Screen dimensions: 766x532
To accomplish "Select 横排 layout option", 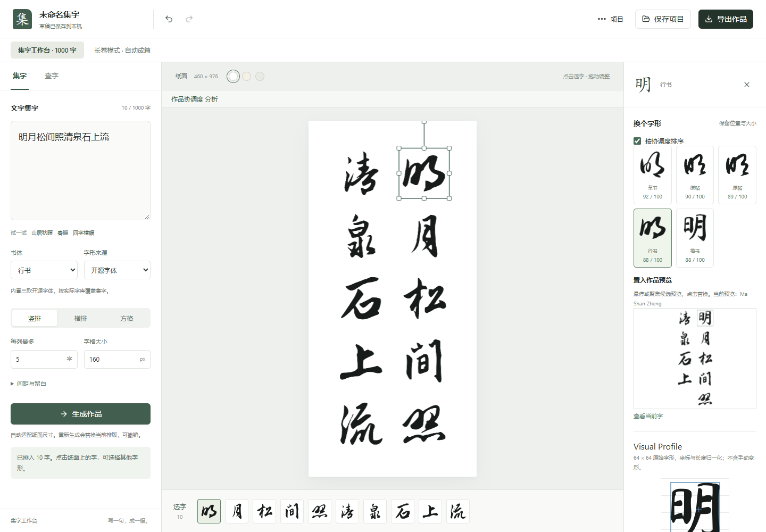I will (x=81, y=318).
